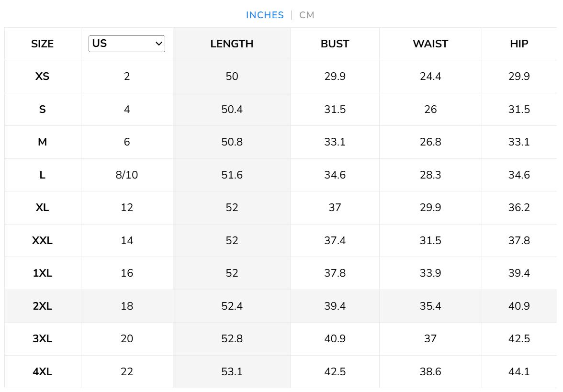Select the 3XL size row label
This screenshot has width=563, height=392.
(43, 339)
